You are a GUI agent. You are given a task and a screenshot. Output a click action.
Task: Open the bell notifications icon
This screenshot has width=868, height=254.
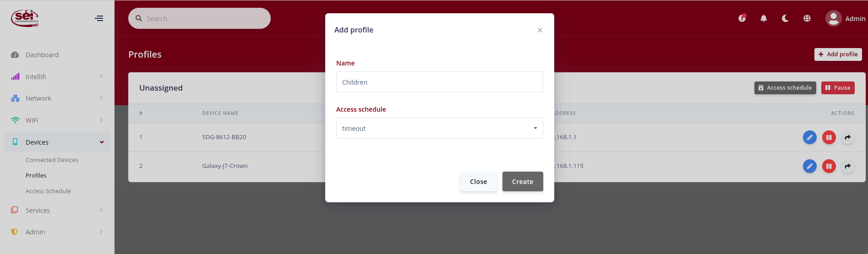point(764,18)
